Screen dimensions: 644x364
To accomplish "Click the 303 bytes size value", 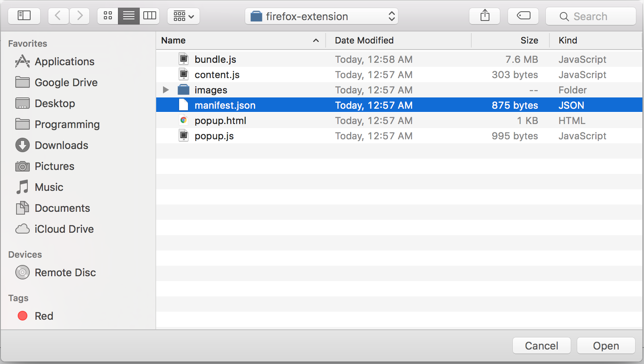I will point(515,75).
